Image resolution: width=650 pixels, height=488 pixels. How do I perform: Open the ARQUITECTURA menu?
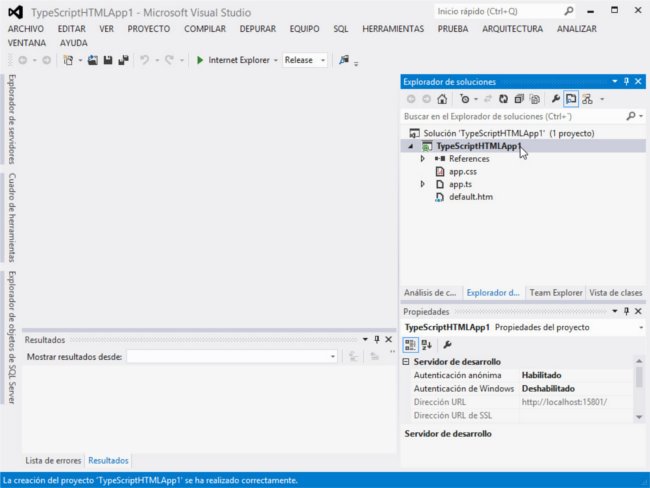(512, 29)
